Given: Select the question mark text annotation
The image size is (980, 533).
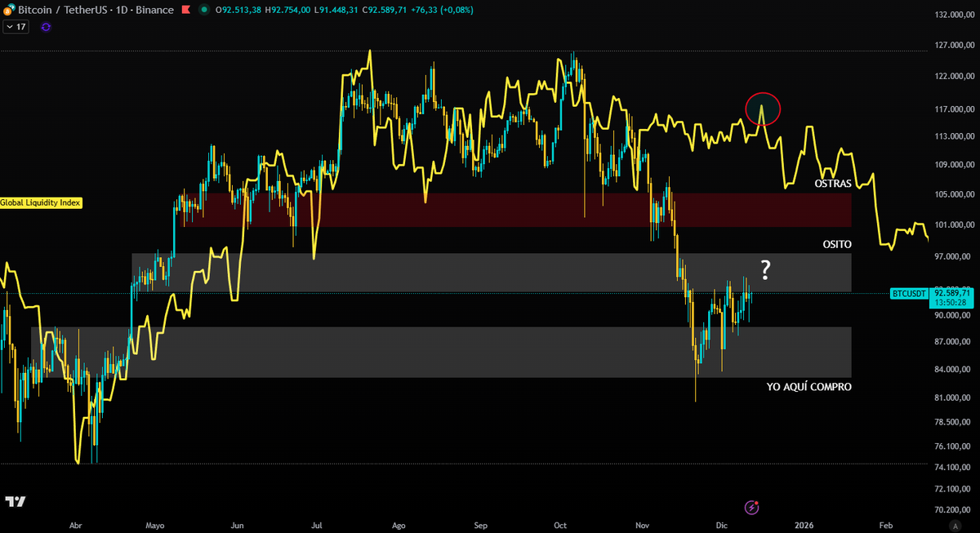Looking at the screenshot, I should point(765,269).
